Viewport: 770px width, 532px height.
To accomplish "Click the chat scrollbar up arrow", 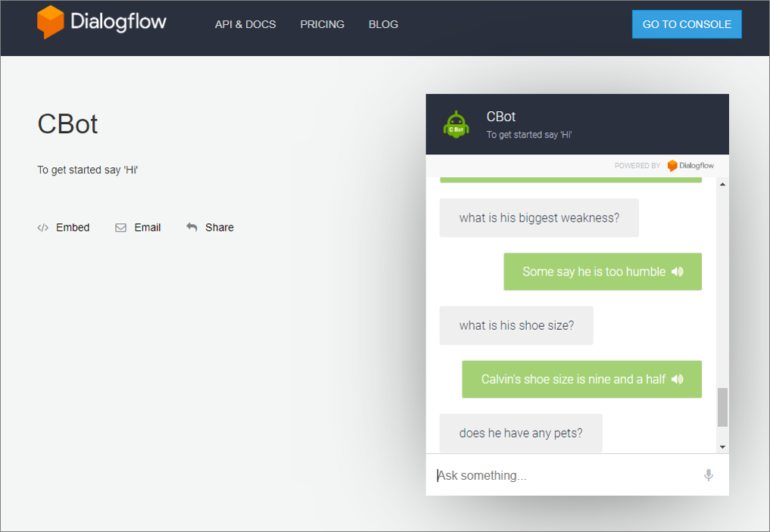I will [722, 185].
